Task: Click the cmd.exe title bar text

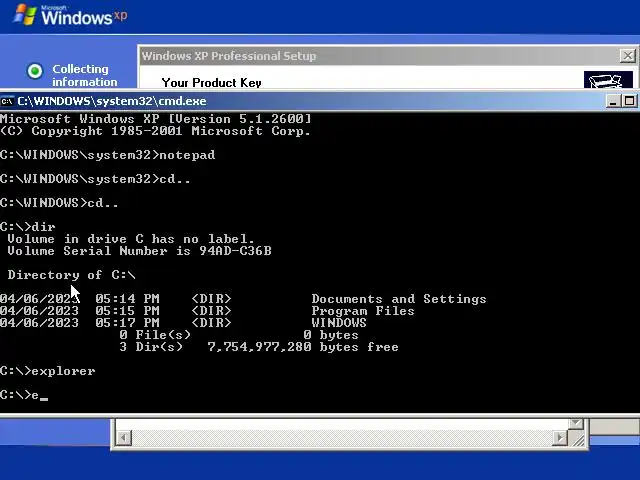Action: (x=112, y=101)
